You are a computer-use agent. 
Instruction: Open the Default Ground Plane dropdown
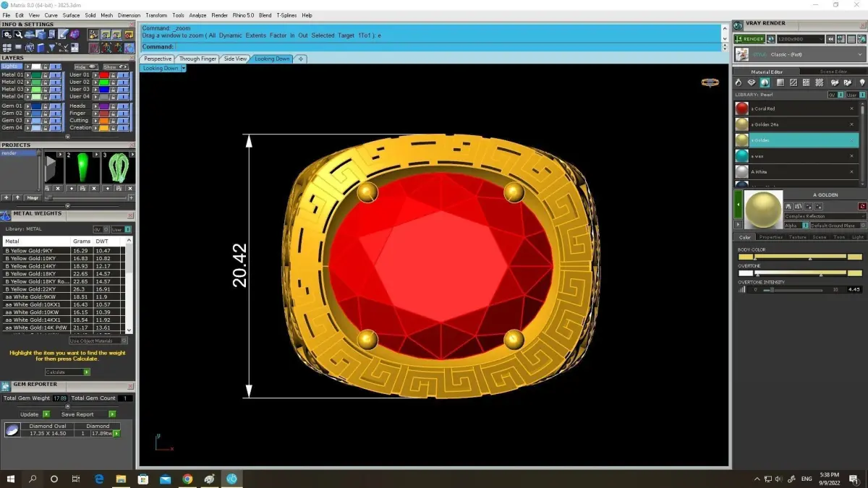pyautogui.click(x=838, y=226)
